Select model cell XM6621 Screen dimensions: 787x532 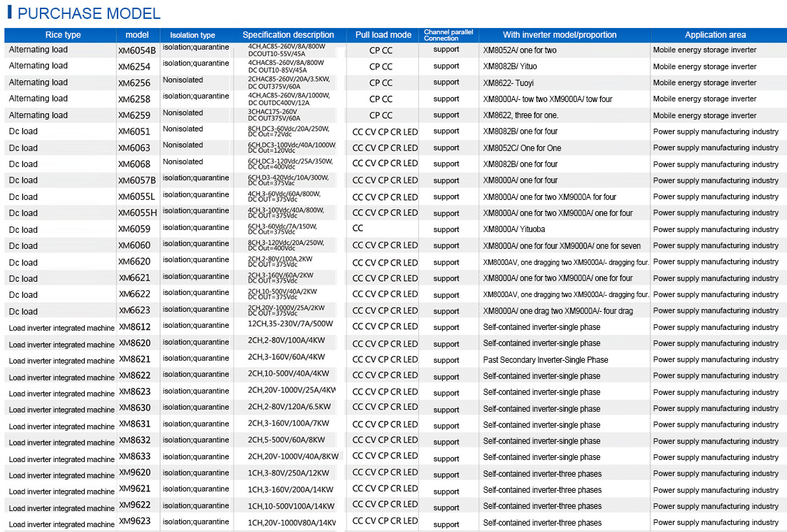[134, 278]
